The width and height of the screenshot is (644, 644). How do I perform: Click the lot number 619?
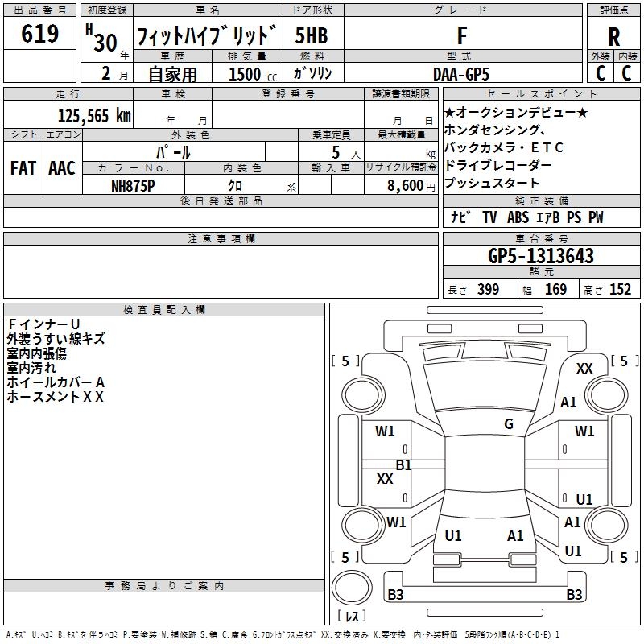[x=41, y=34]
